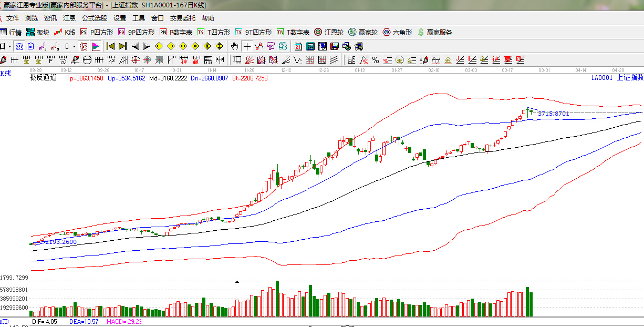Open the 交易委托 menu
The height and width of the screenshot is (327, 644).
pyautogui.click(x=182, y=18)
